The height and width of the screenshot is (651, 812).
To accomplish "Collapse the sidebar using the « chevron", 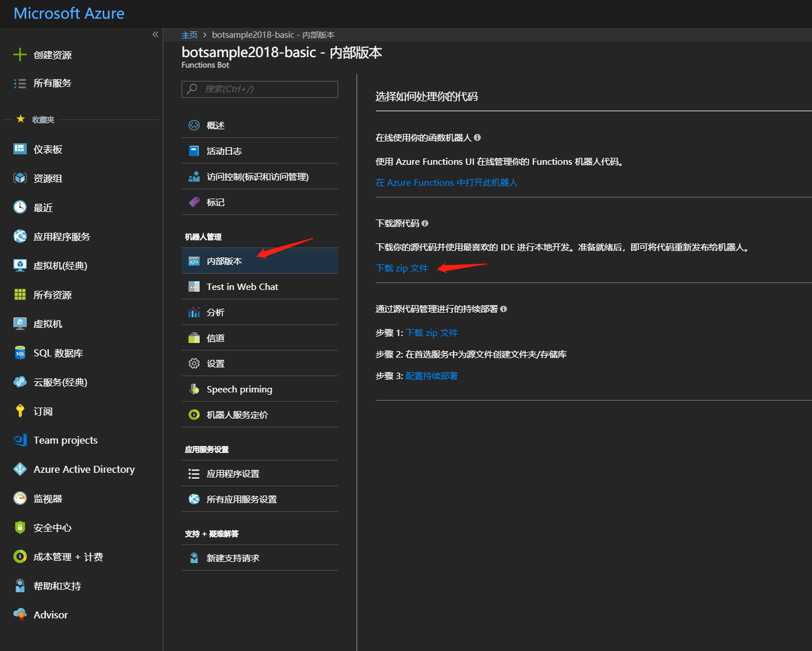I will click(x=155, y=34).
